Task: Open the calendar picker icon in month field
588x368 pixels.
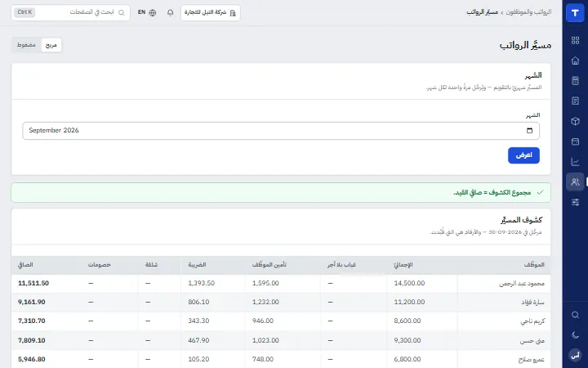Action: [529, 131]
